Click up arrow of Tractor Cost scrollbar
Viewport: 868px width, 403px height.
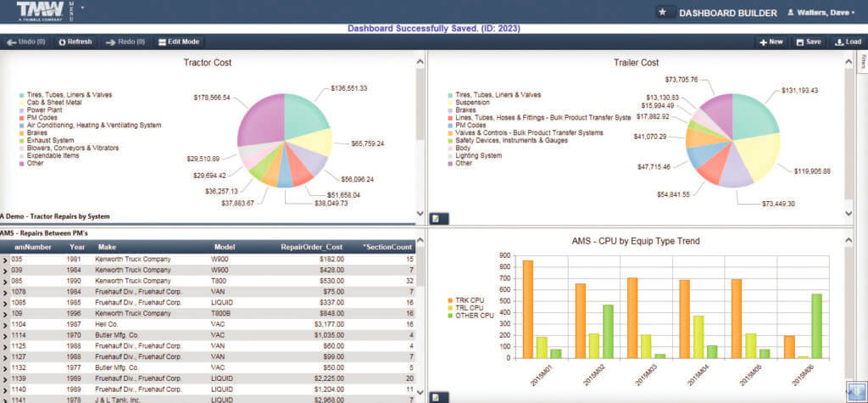pyautogui.click(x=420, y=60)
